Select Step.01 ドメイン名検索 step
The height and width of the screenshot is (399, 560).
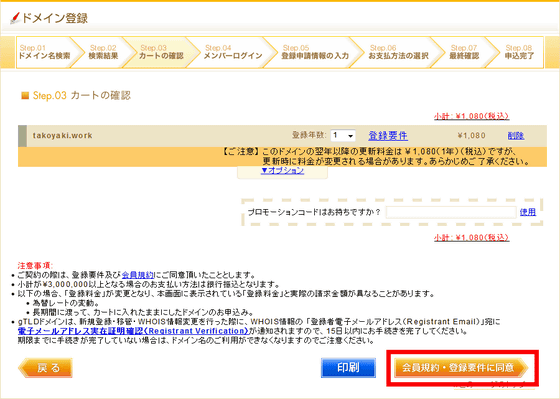tap(45, 52)
